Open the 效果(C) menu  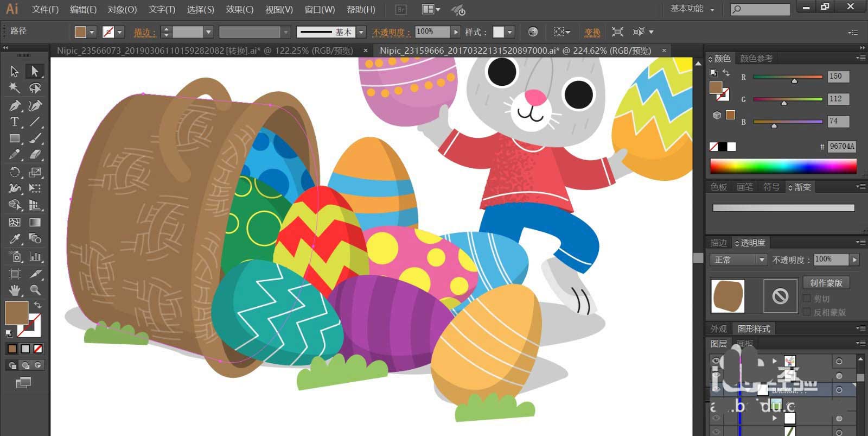240,9
